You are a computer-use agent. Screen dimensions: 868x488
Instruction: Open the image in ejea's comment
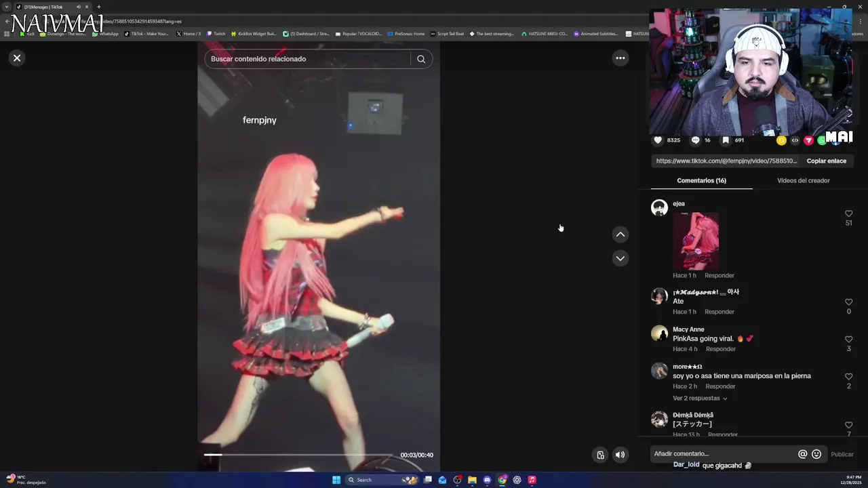point(696,241)
